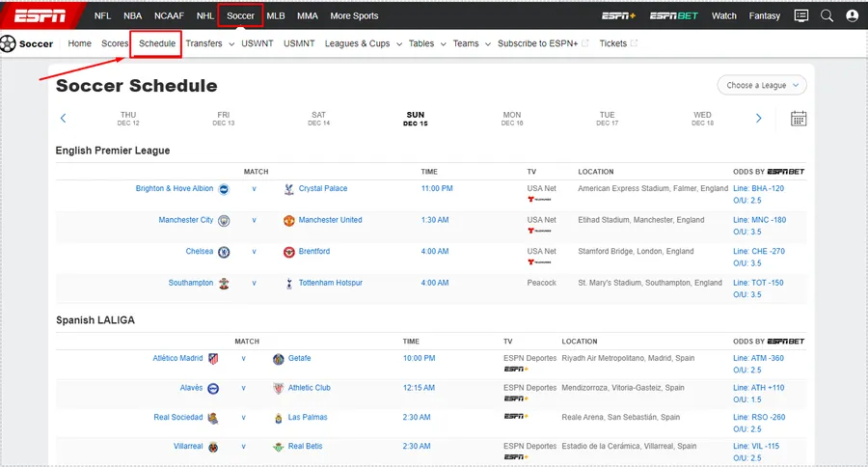Click the Peacock TV listing
868x467 pixels.
tap(541, 283)
